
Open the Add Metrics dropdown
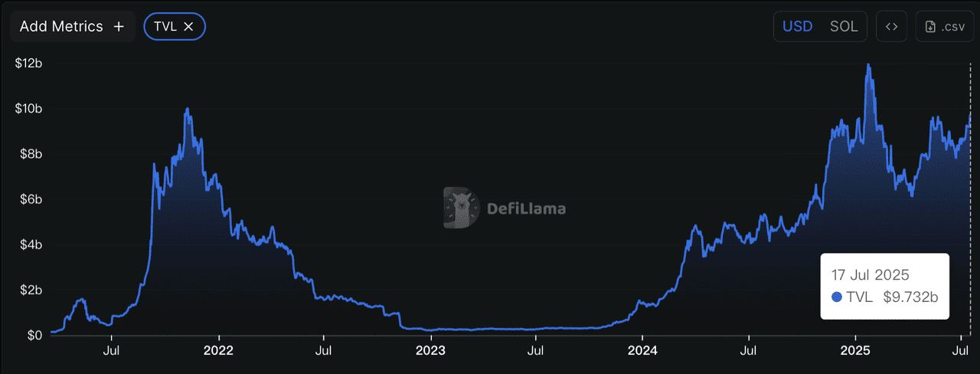click(x=61, y=27)
